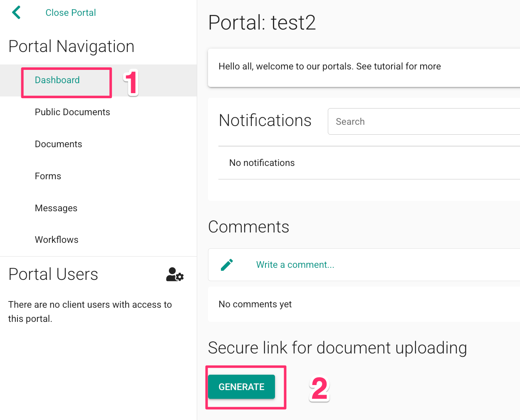Click the Notifications heading
Viewport: 520px width, 420px height.
[265, 121]
